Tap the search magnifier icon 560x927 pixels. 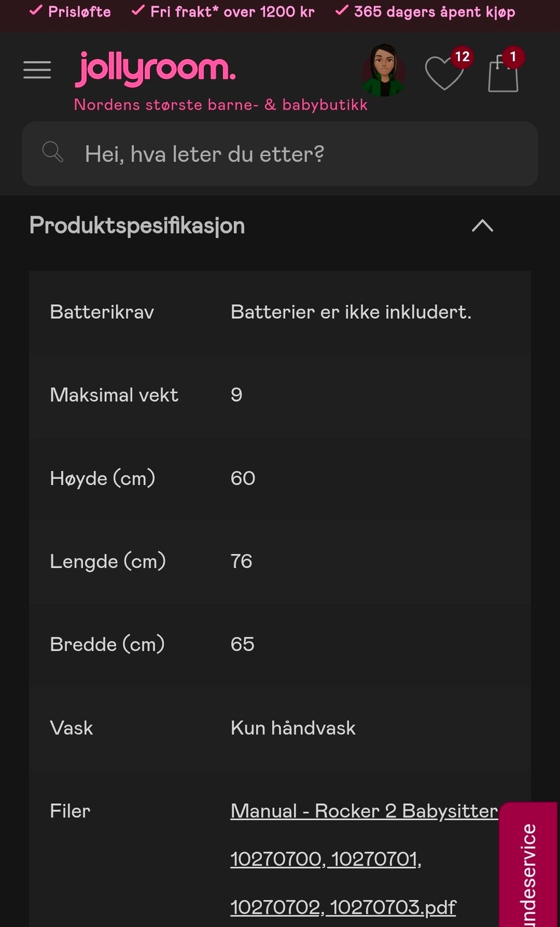pyautogui.click(x=52, y=152)
